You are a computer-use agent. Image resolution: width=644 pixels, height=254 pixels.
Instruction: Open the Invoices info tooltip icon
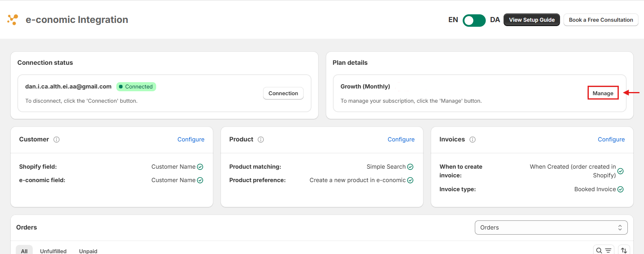pos(472,139)
